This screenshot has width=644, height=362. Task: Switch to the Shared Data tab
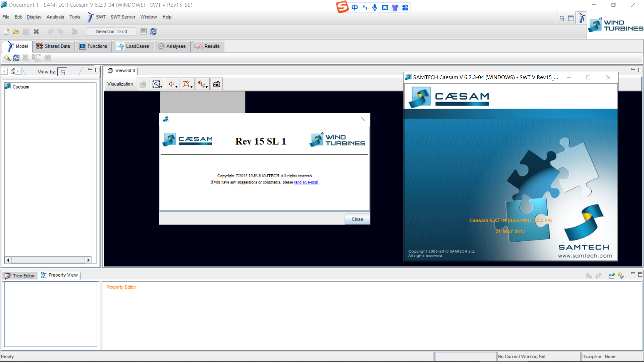[54, 46]
